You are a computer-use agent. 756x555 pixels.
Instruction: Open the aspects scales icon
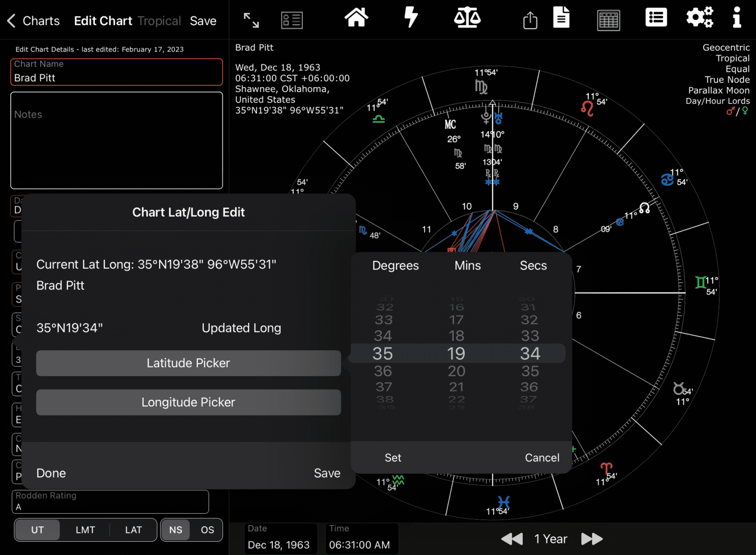[x=467, y=18]
